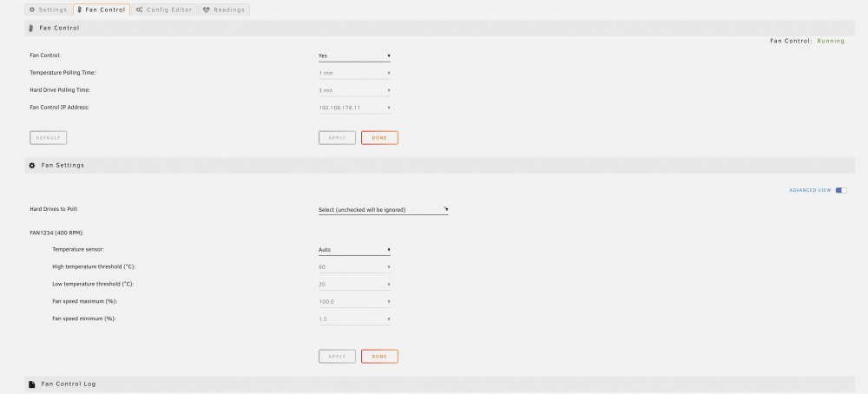Open the Config Editor tab
This screenshot has height=394, width=868.
point(164,10)
